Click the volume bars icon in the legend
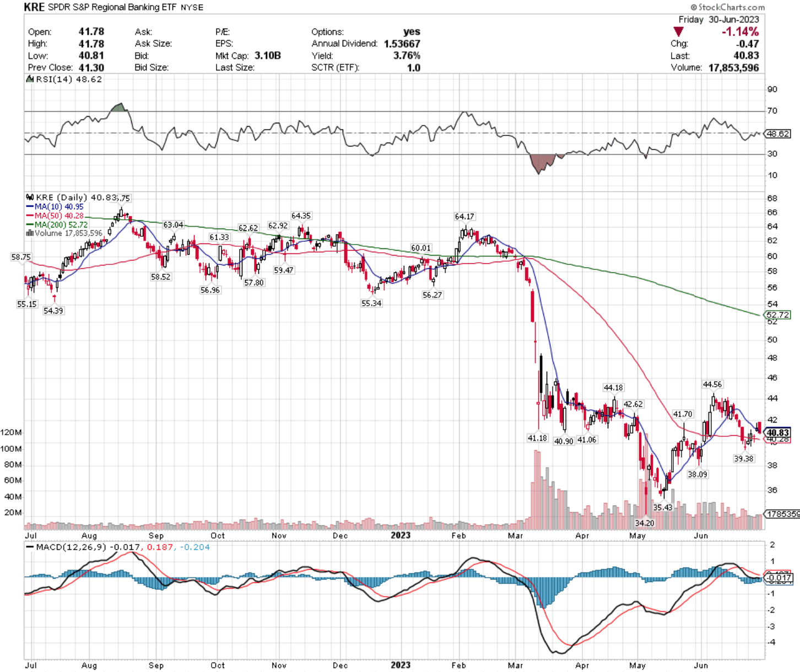This screenshot has width=800, height=672. 30,233
